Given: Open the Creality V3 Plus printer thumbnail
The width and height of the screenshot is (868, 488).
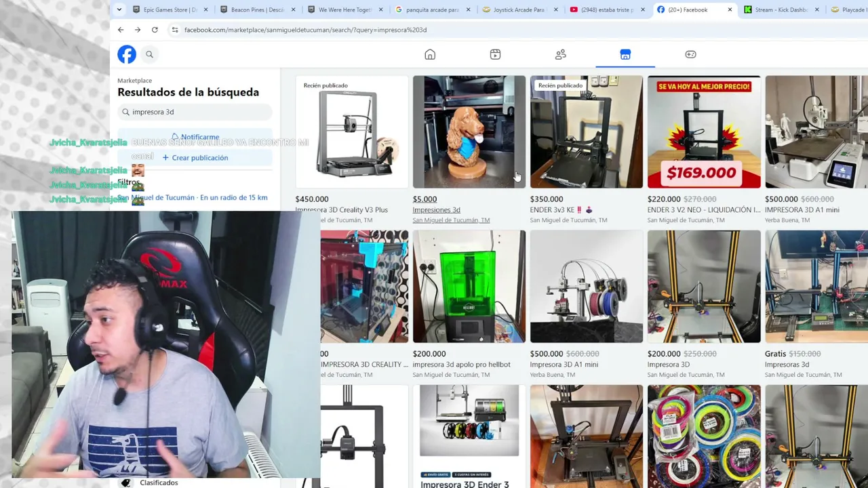Looking at the screenshot, I should [352, 131].
